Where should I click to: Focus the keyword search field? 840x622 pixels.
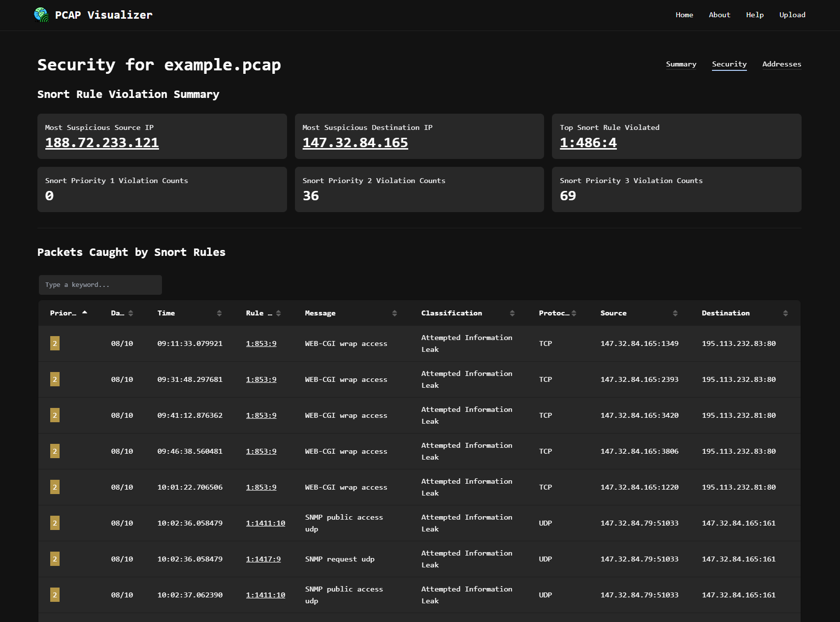click(100, 285)
